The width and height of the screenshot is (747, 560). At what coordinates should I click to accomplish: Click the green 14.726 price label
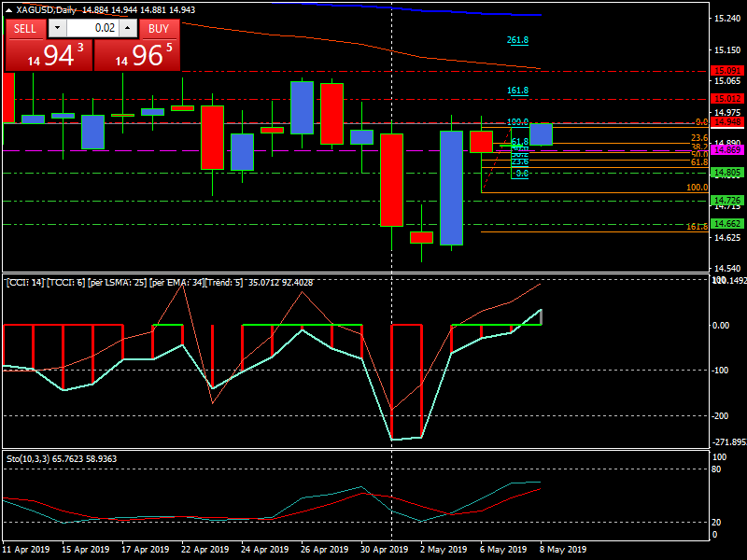pyautogui.click(x=726, y=201)
